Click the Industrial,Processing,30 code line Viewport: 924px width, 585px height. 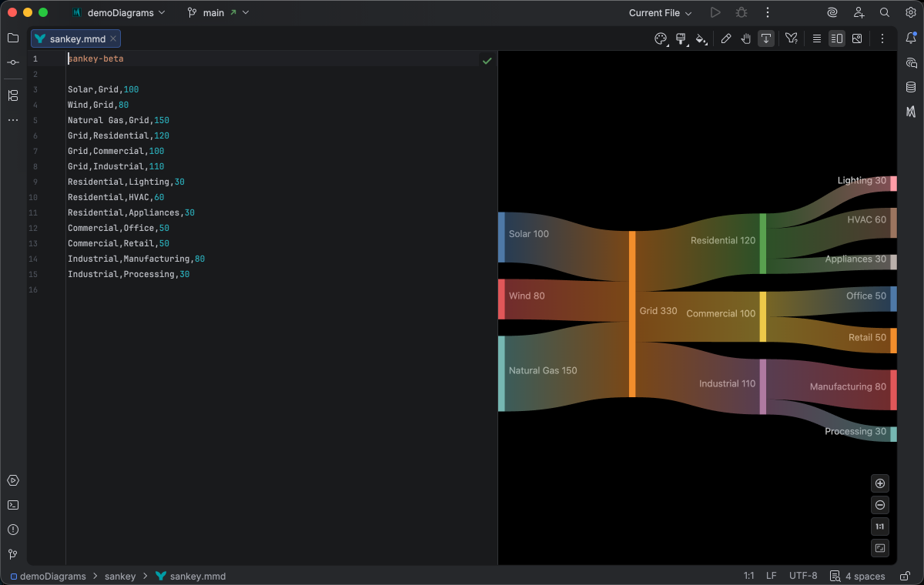tap(129, 274)
